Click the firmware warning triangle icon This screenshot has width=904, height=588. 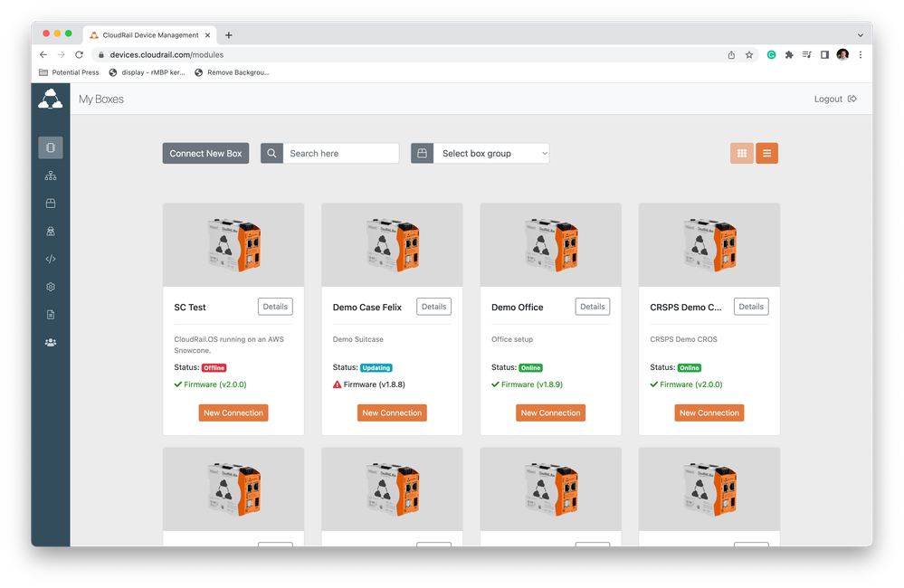click(x=338, y=384)
